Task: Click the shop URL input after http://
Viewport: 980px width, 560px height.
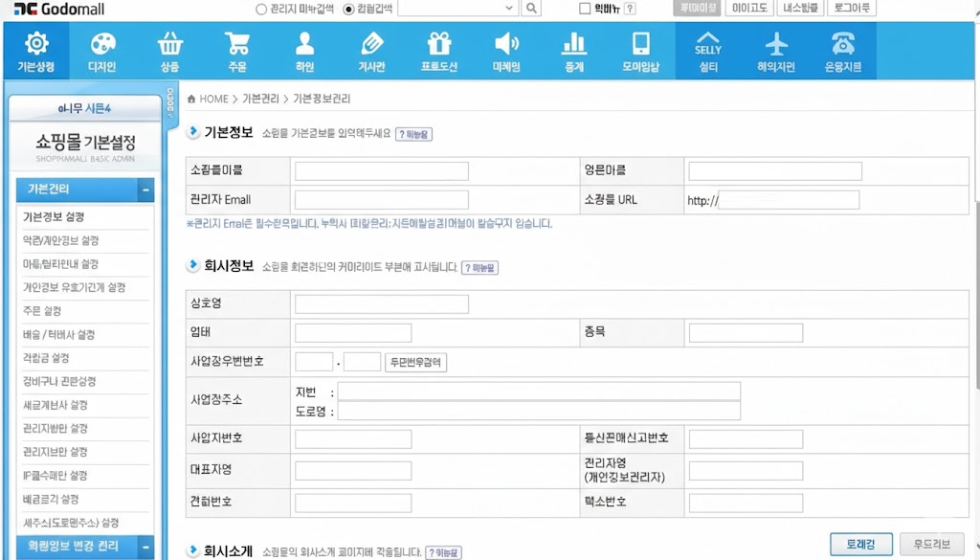Action: pyautogui.click(x=789, y=200)
